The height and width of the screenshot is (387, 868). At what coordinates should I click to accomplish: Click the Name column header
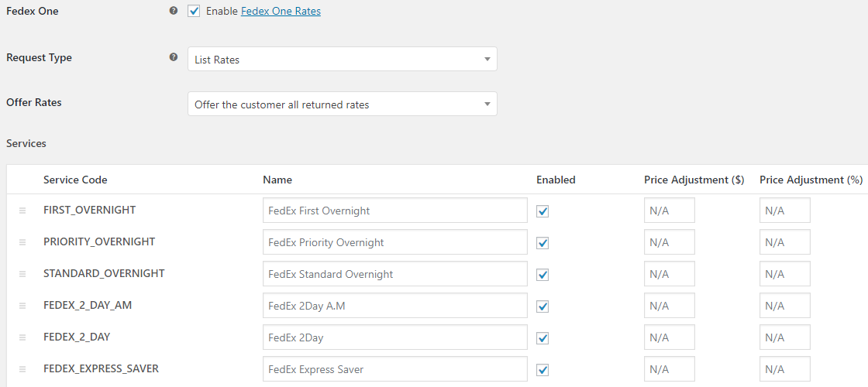click(277, 180)
